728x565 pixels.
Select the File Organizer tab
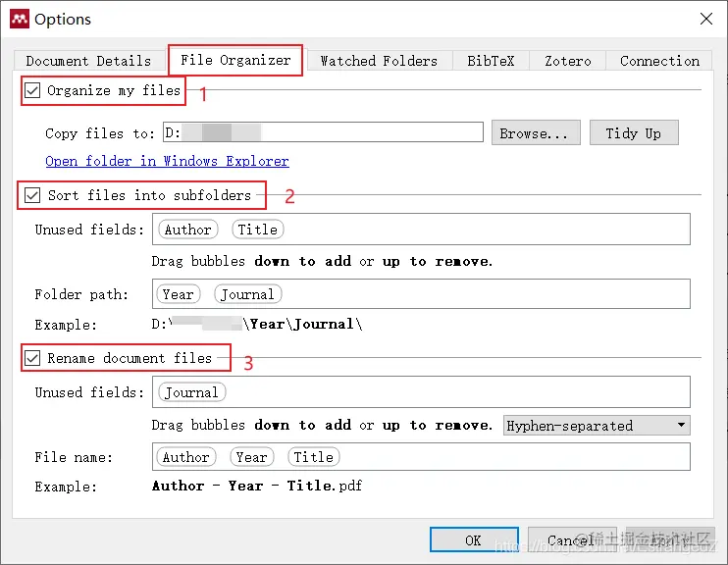coord(235,60)
